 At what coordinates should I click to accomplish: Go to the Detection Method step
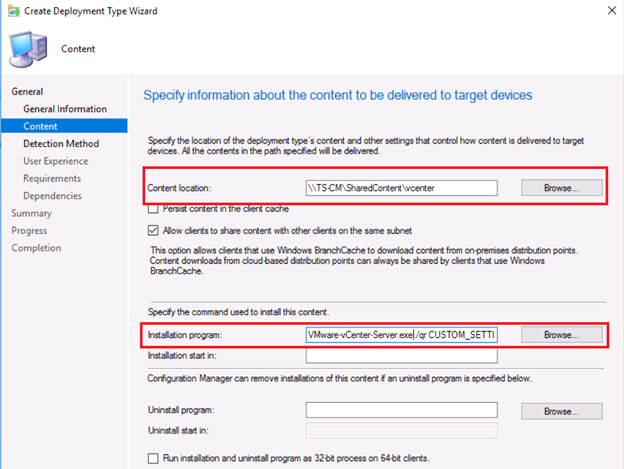pyautogui.click(x=61, y=144)
